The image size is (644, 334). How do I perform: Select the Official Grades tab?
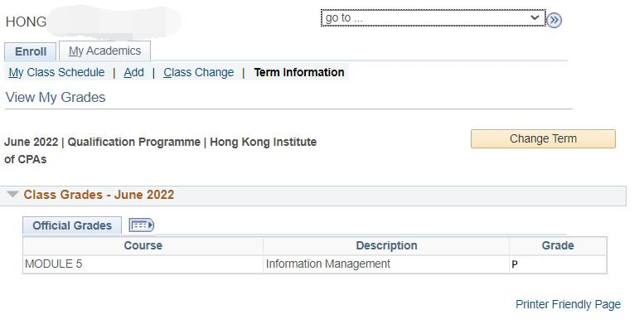[72, 225]
